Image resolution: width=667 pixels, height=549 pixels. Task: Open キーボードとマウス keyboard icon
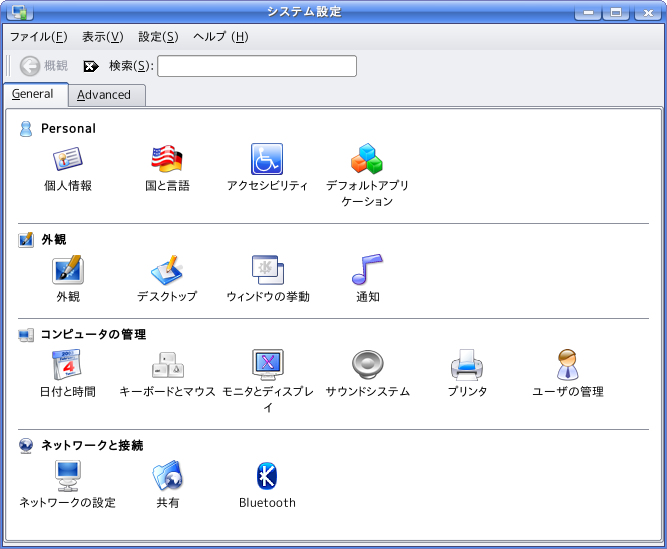click(x=168, y=365)
